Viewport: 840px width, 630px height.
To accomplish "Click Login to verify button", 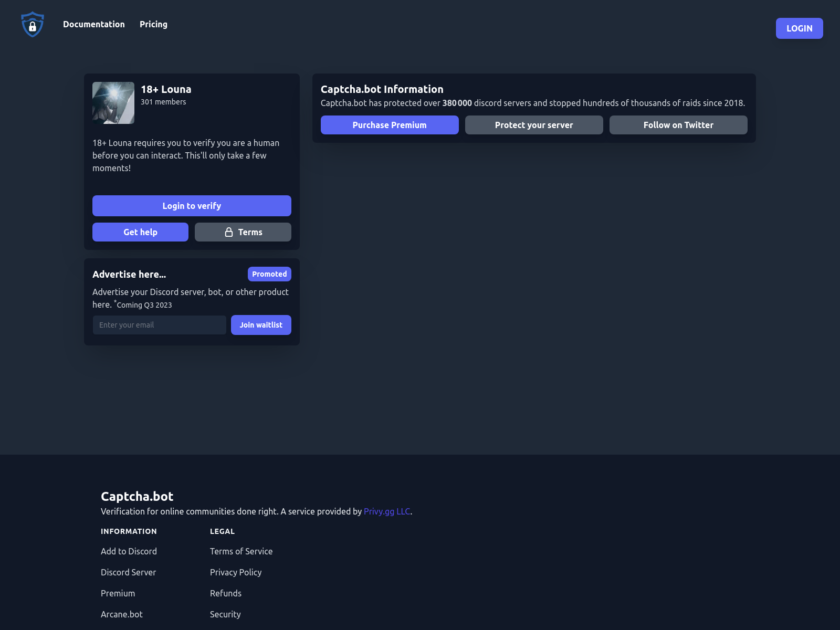I will 192,206.
